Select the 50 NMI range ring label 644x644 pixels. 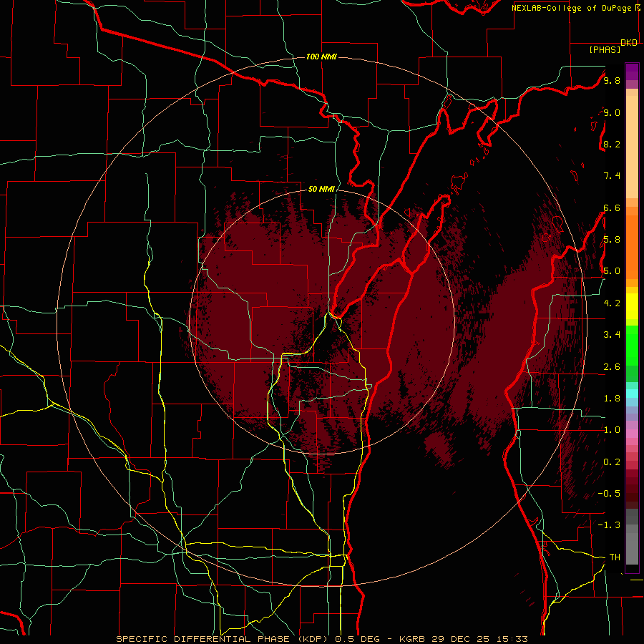click(321, 189)
